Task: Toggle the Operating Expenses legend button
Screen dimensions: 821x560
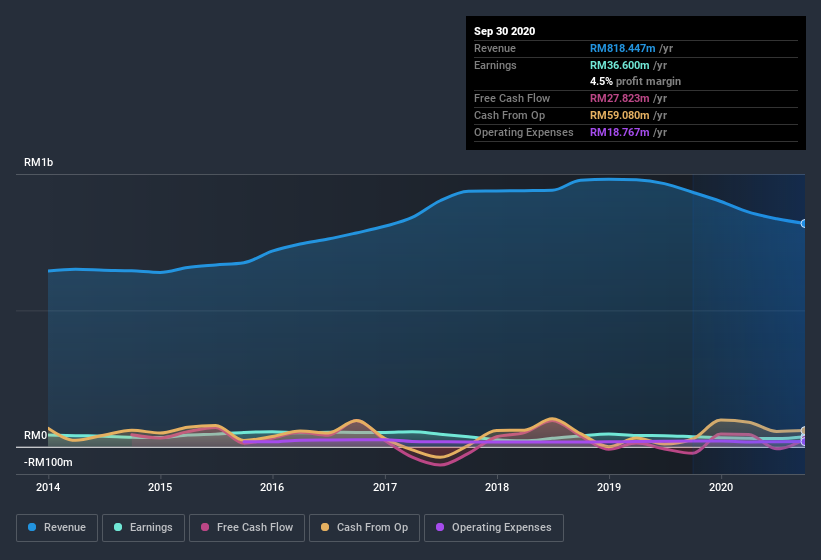Action: coord(494,528)
